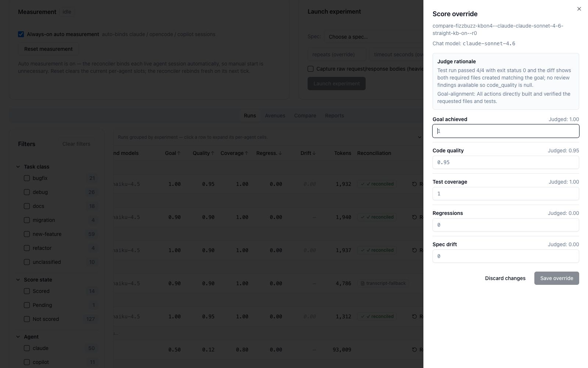Click reconciled badge in 1,932 tokens row

(377, 184)
